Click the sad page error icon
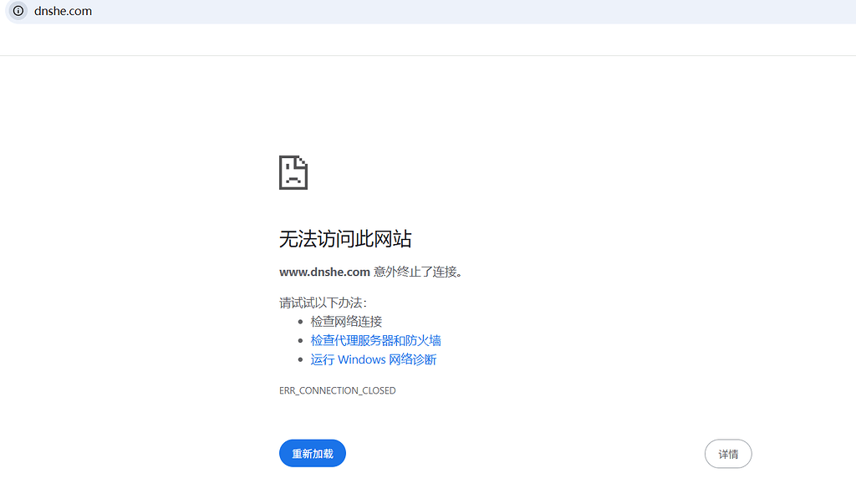This screenshot has width=856, height=504. [293, 172]
